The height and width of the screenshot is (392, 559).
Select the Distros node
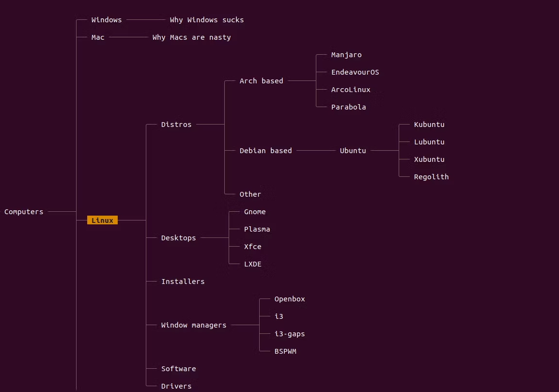tap(176, 125)
